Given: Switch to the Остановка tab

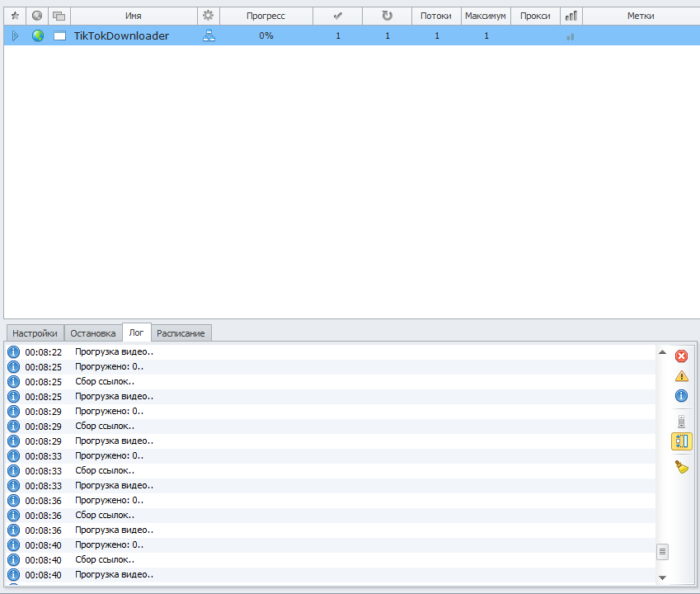Looking at the screenshot, I should [x=93, y=333].
